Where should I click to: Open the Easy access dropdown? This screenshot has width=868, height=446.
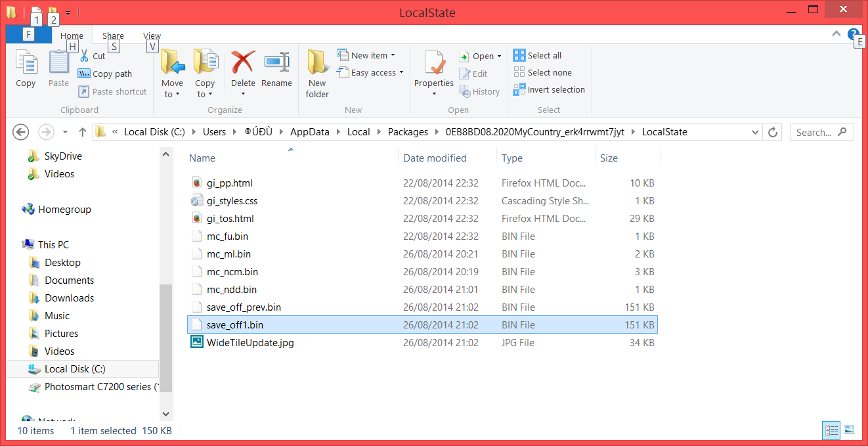pyautogui.click(x=370, y=73)
